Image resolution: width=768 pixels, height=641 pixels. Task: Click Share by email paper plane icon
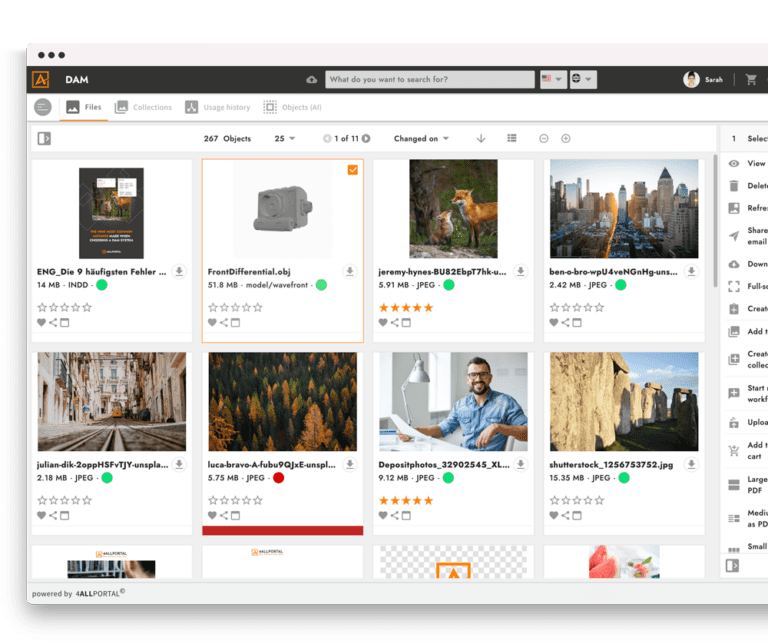[x=734, y=236]
